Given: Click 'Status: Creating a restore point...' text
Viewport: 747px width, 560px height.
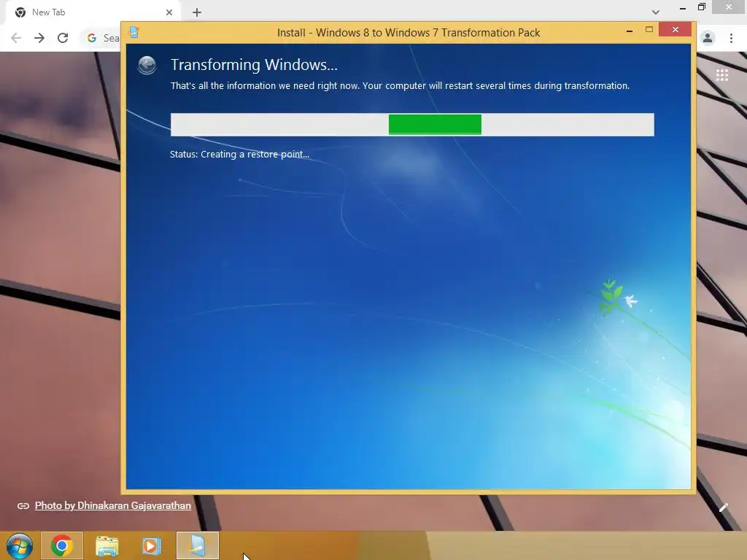Looking at the screenshot, I should click(239, 155).
